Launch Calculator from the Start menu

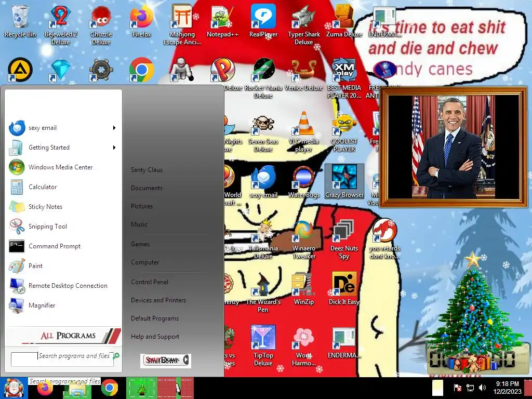pos(63,187)
